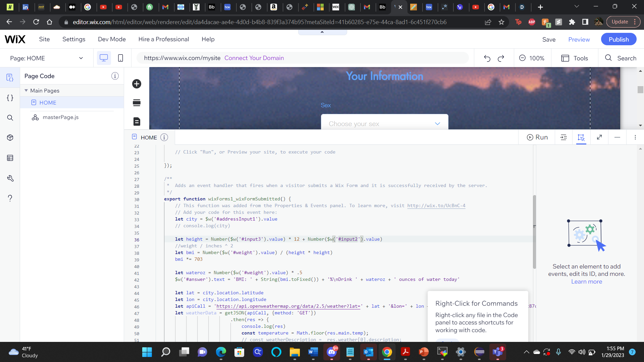Image resolution: width=644 pixels, height=362 pixels.
Task: Open the Dev Mode menu
Action: 112,39
